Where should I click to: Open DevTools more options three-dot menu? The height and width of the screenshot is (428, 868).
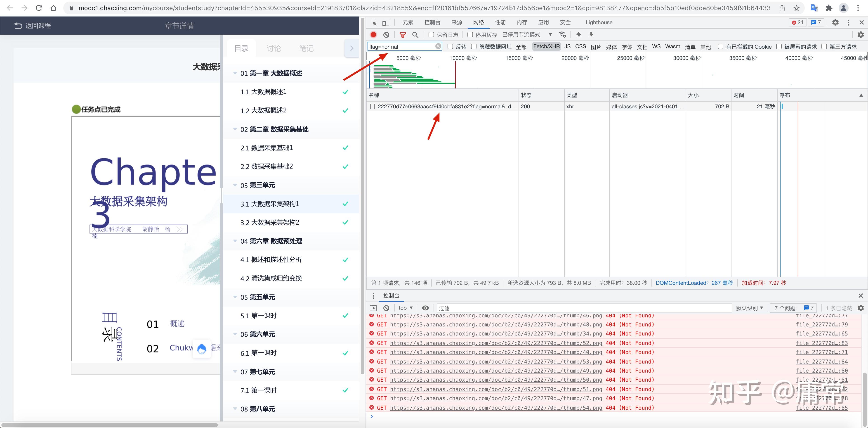coord(848,23)
